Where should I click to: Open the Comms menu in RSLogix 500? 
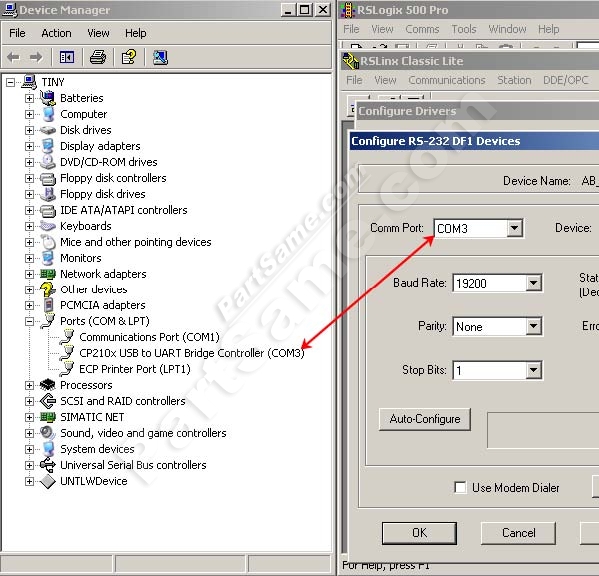(x=422, y=29)
